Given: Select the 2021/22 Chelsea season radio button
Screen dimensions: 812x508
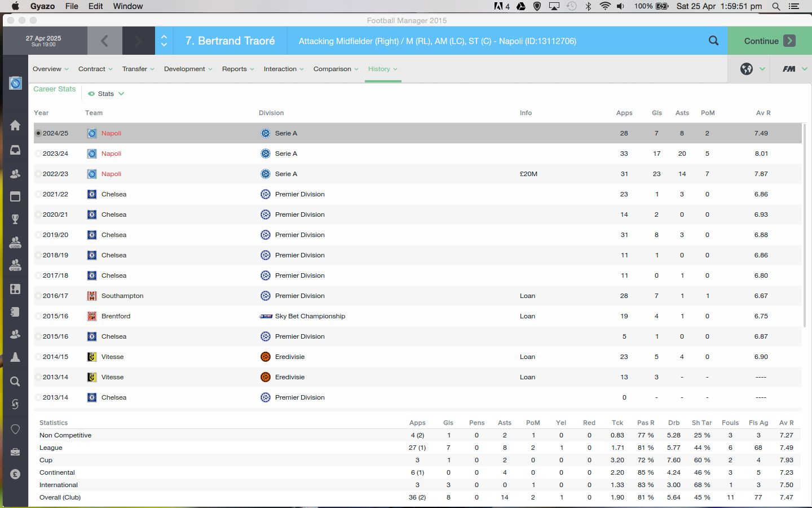Looking at the screenshot, I should click(38, 194).
